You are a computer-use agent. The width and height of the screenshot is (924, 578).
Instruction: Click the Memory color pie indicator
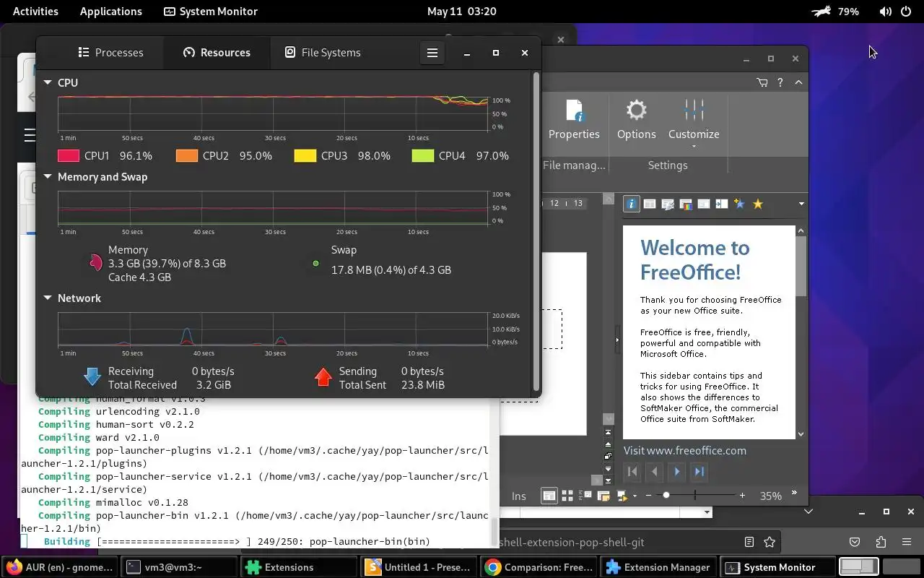95,263
